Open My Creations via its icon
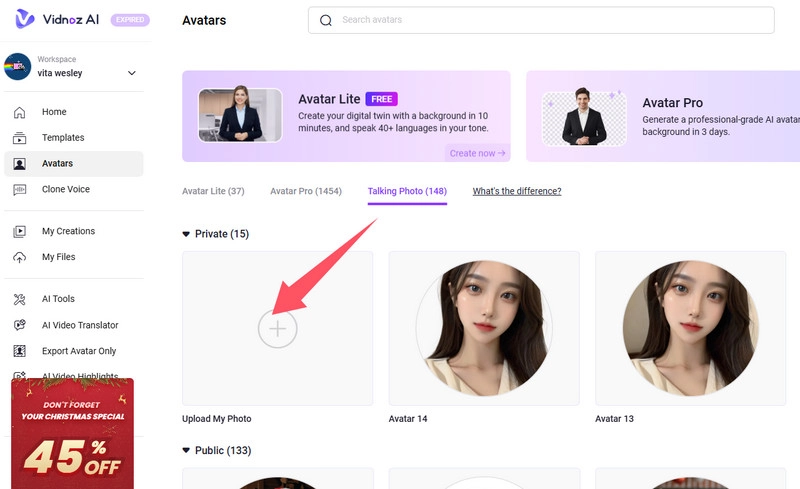 click(20, 232)
